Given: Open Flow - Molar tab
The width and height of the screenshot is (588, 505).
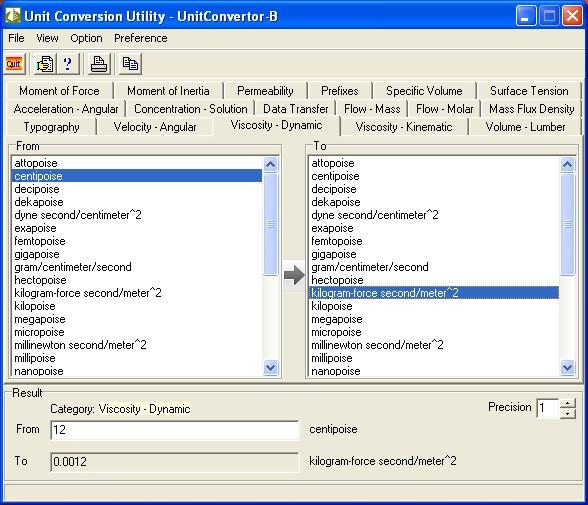Looking at the screenshot, I should click(x=444, y=109).
